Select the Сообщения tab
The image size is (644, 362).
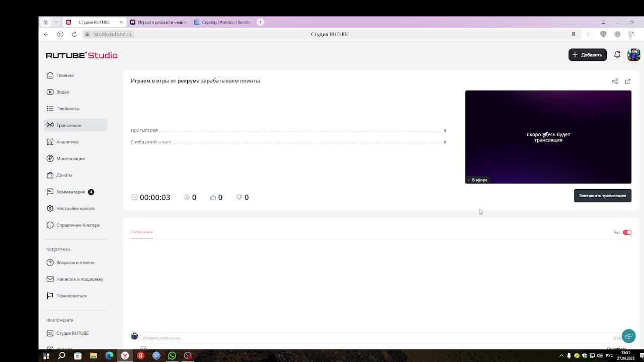click(141, 232)
